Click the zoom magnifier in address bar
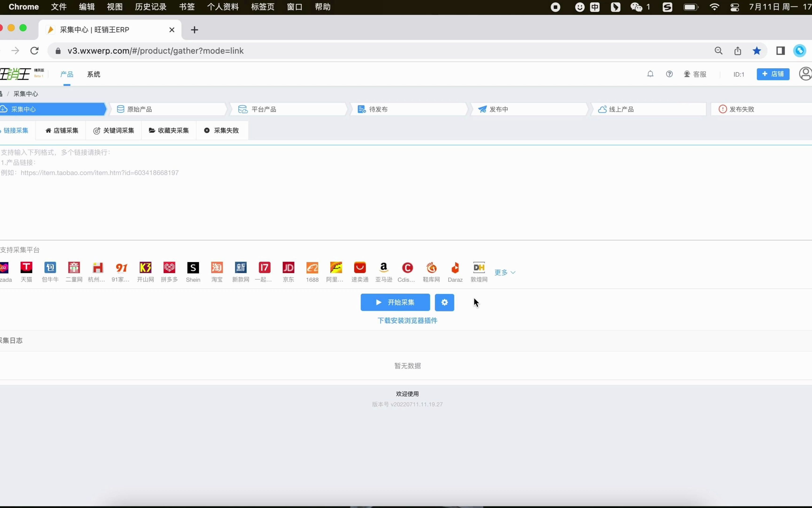 coord(718,51)
